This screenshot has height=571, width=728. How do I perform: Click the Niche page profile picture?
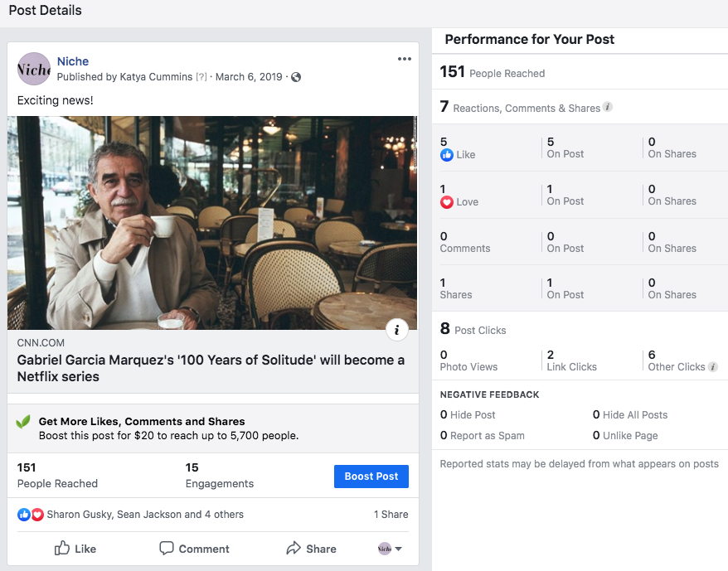point(34,69)
